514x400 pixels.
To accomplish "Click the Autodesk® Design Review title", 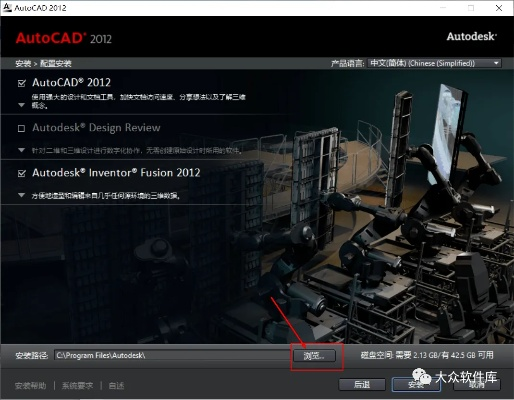I will (x=96, y=128).
